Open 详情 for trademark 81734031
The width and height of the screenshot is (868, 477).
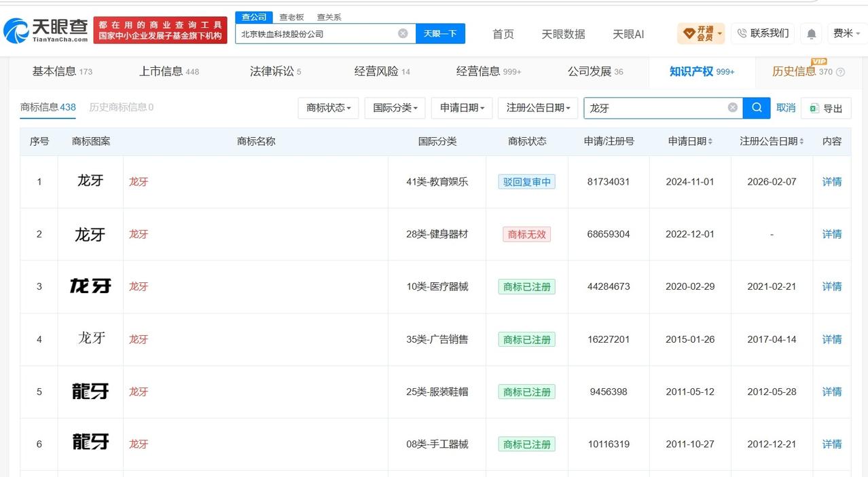tap(832, 182)
